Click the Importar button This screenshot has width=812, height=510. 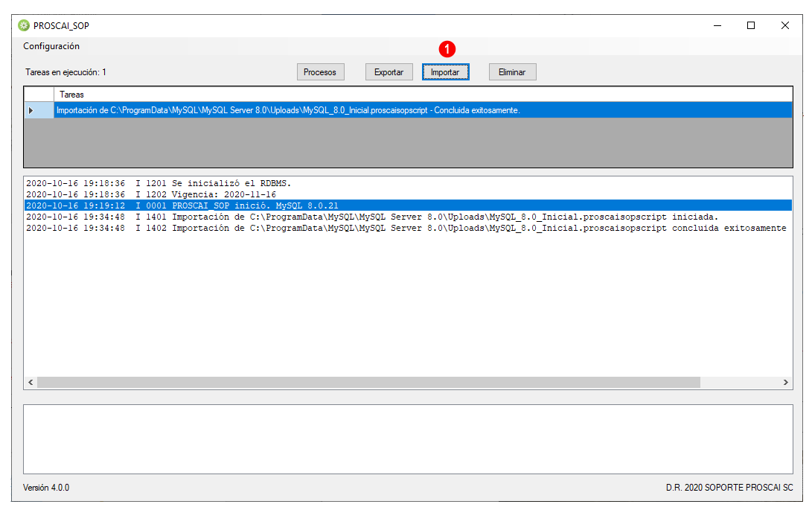tap(445, 72)
